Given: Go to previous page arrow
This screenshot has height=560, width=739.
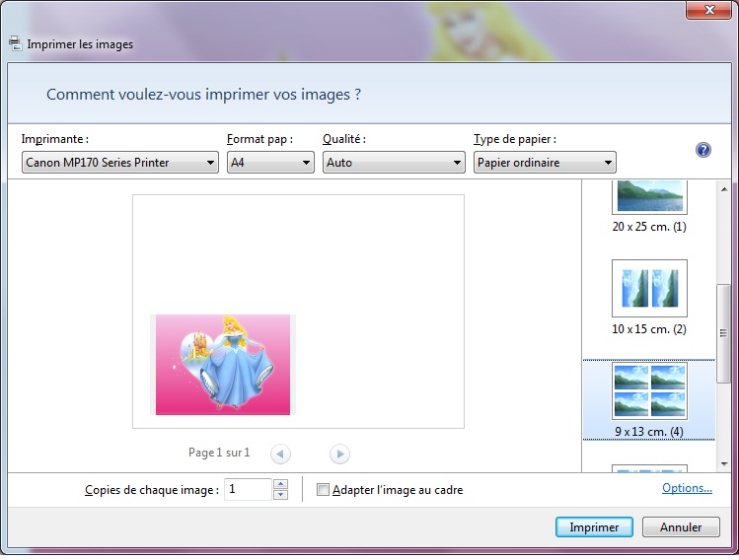Looking at the screenshot, I should [x=280, y=455].
